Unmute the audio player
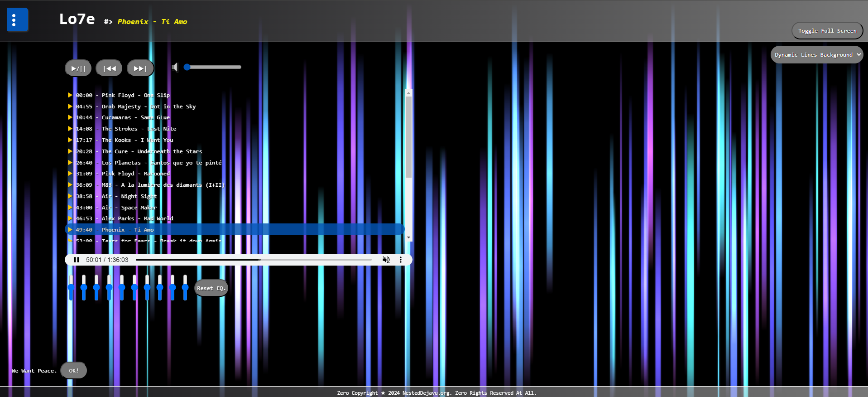The width and height of the screenshot is (868, 397). coord(386,260)
